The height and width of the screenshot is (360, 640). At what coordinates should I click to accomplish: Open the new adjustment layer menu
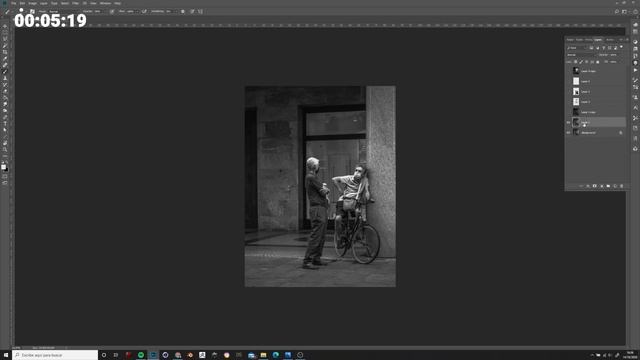pyautogui.click(x=601, y=186)
